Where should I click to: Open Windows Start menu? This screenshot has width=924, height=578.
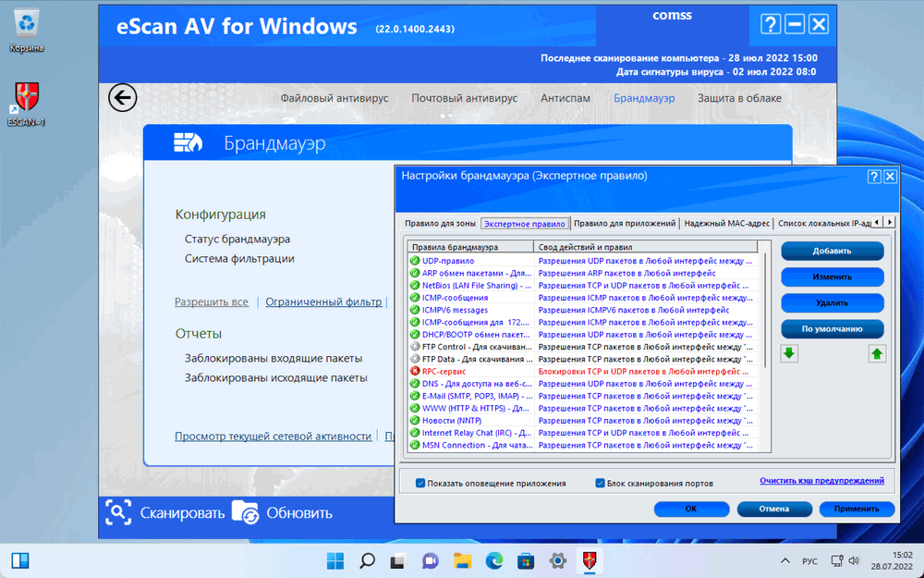tap(335, 560)
